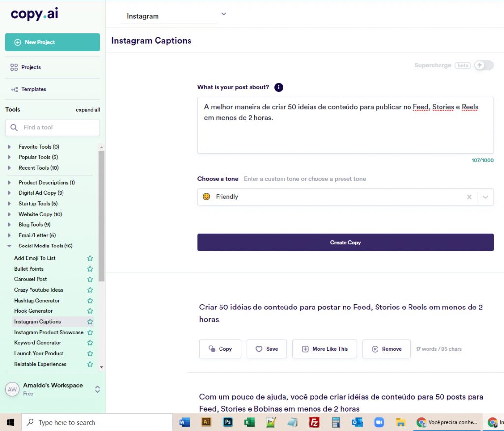Expand Product Descriptions (1) group
This screenshot has width=504, height=431.
pos(9,182)
